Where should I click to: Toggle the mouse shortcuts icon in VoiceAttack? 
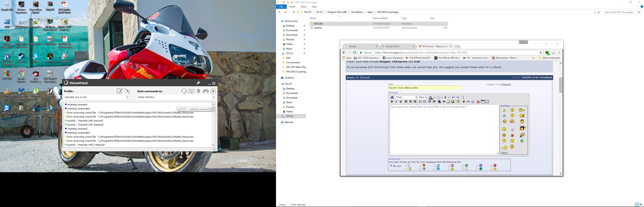point(199,91)
